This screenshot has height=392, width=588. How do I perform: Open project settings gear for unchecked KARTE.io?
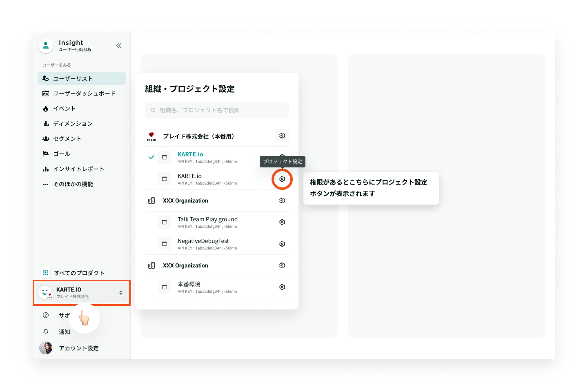282,179
